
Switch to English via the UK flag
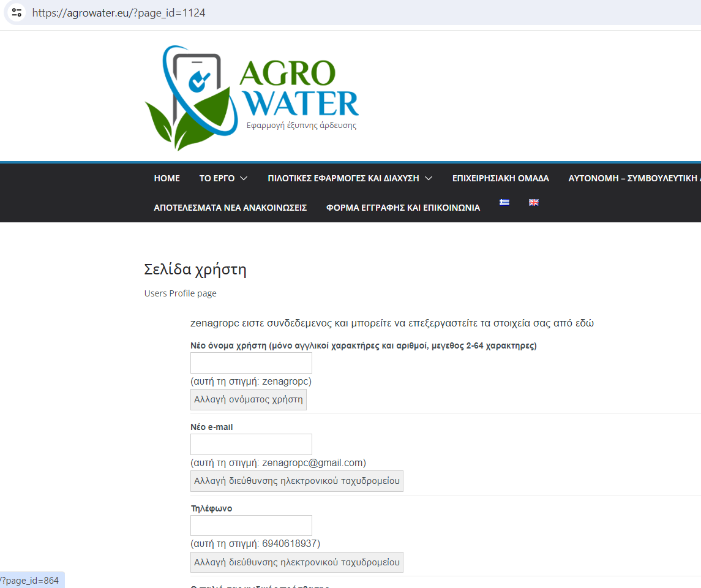point(534,203)
